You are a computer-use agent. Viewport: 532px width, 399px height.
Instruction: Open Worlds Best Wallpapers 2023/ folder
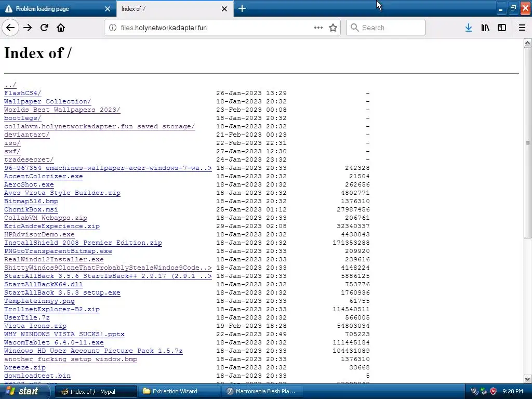point(62,110)
